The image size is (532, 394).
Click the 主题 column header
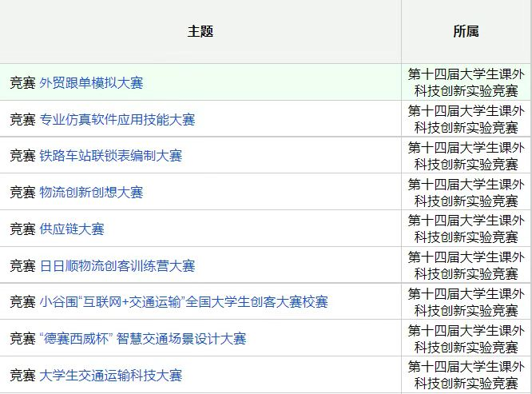click(200, 32)
